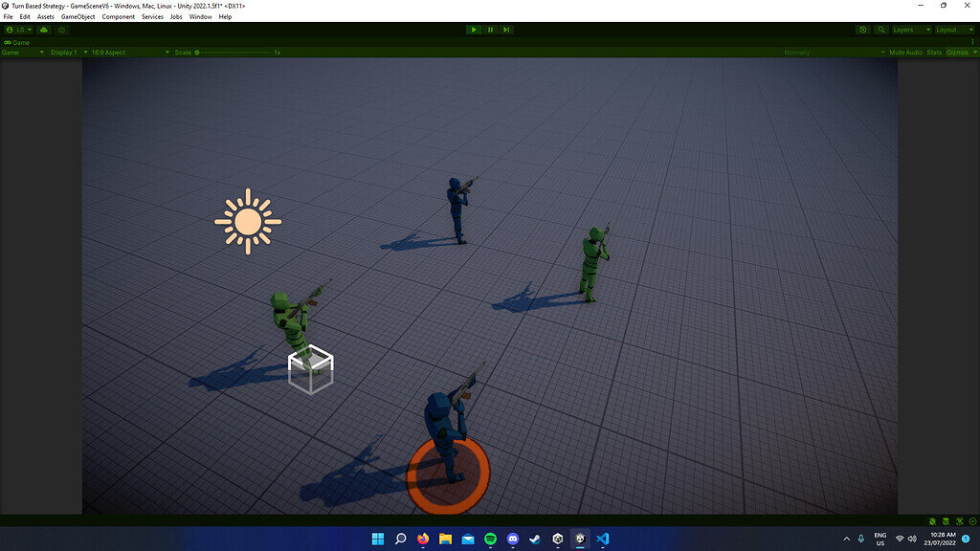Toggle Mute Audio in the Game view
Viewport: 980px width, 551px height.
click(x=906, y=52)
